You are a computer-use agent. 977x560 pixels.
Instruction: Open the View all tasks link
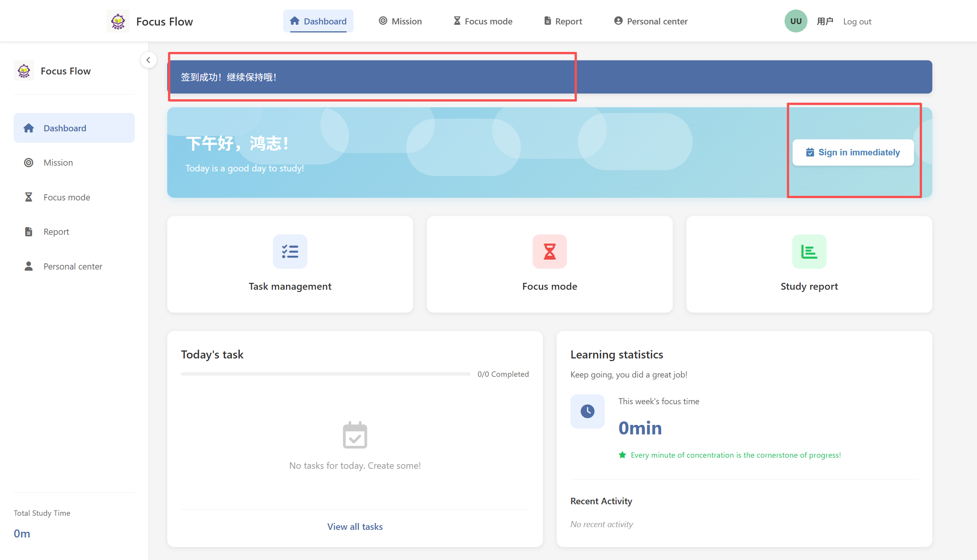tap(355, 526)
